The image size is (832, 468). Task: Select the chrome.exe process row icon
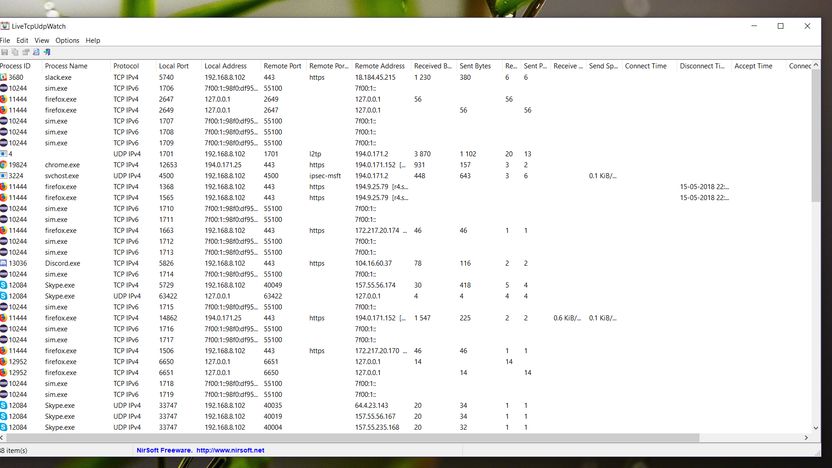(x=3, y=165)
